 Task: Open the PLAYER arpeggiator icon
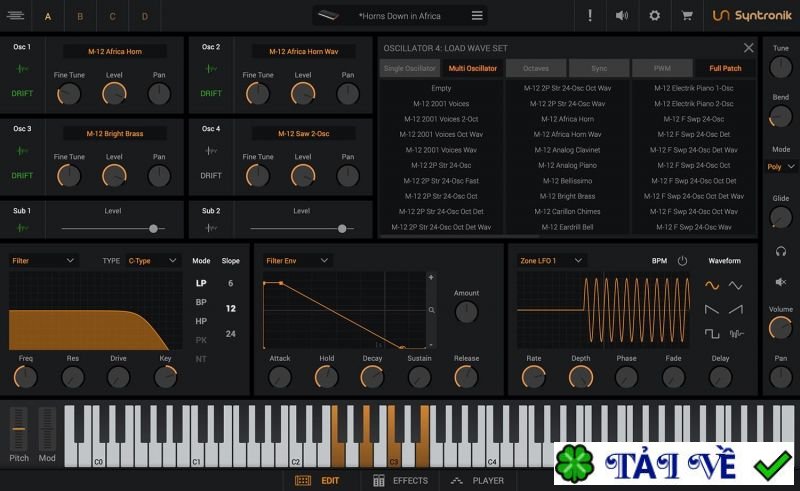point(457,481)
